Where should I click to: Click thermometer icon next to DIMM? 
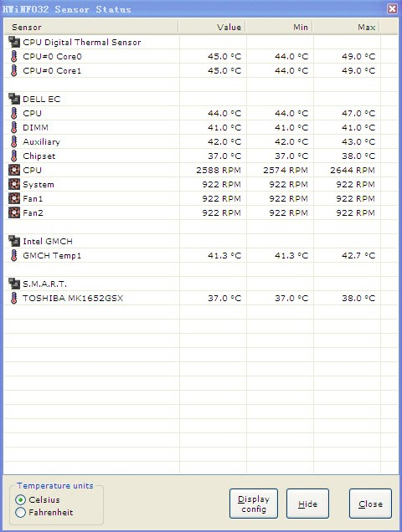point(13,128)
